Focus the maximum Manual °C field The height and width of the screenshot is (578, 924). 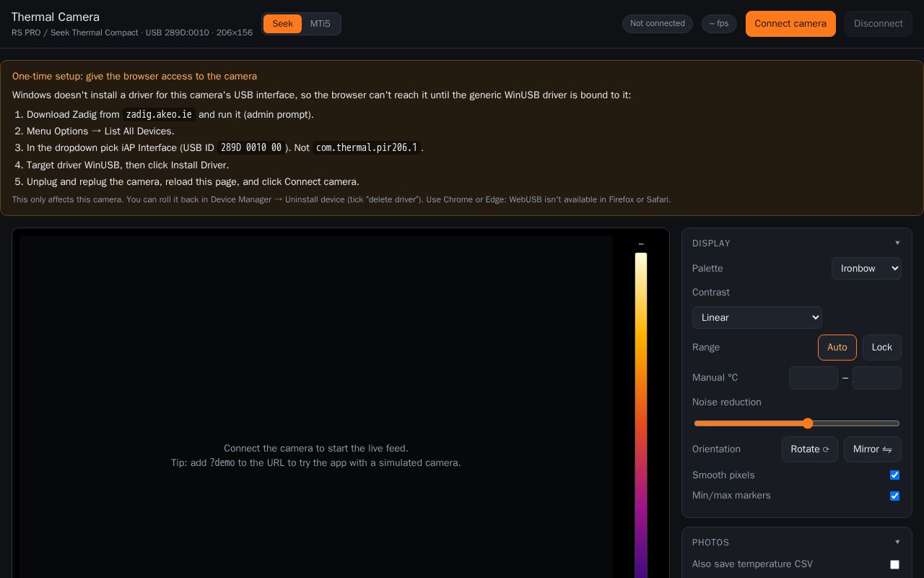tap(877, 378)
